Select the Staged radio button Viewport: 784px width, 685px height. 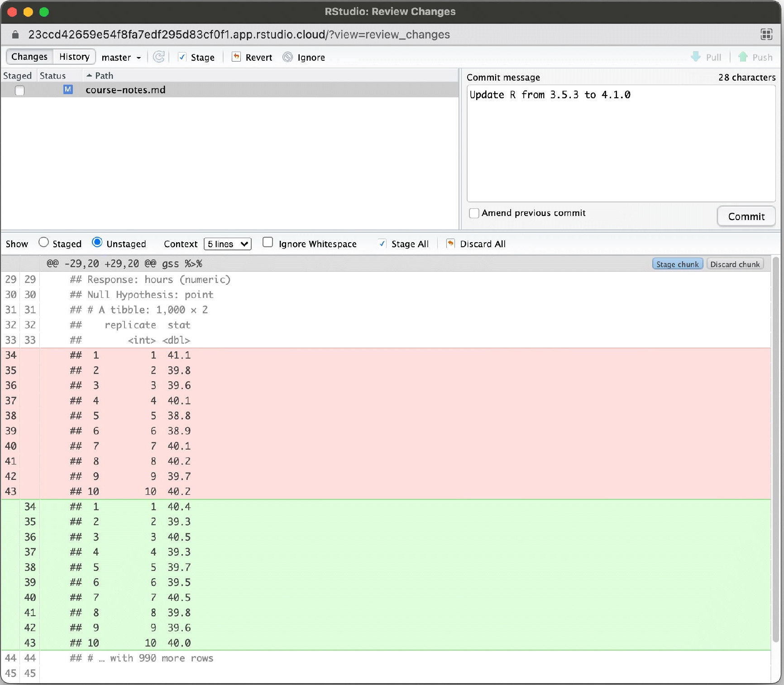[43, 243]
